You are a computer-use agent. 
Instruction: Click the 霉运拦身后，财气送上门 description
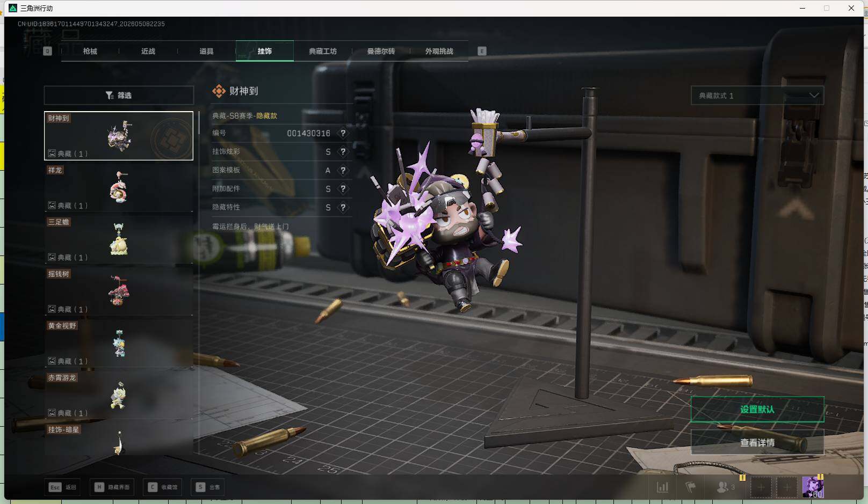(250, 227)
